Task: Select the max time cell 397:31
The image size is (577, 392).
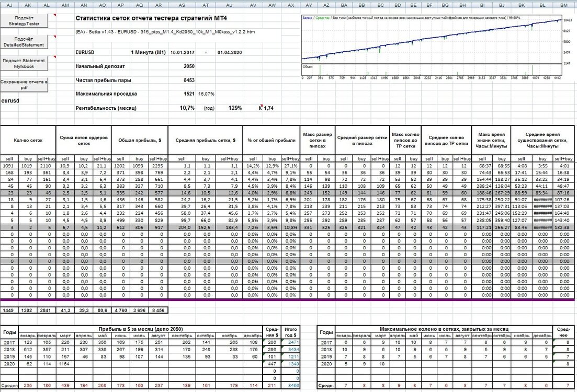Action: pyautogui.click(x=502, y=206)
